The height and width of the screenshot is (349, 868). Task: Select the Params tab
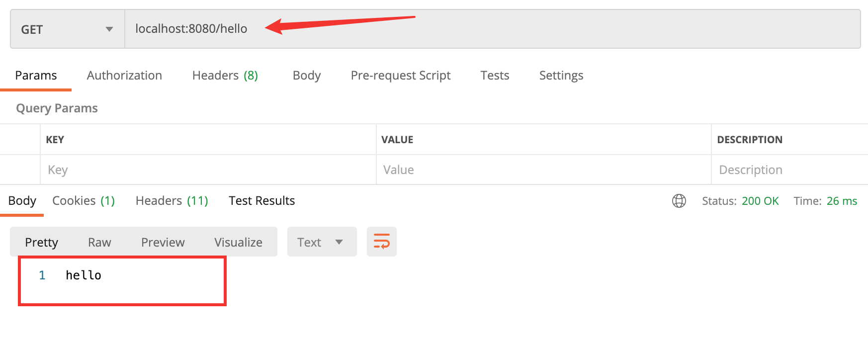[x=36, y=76]
